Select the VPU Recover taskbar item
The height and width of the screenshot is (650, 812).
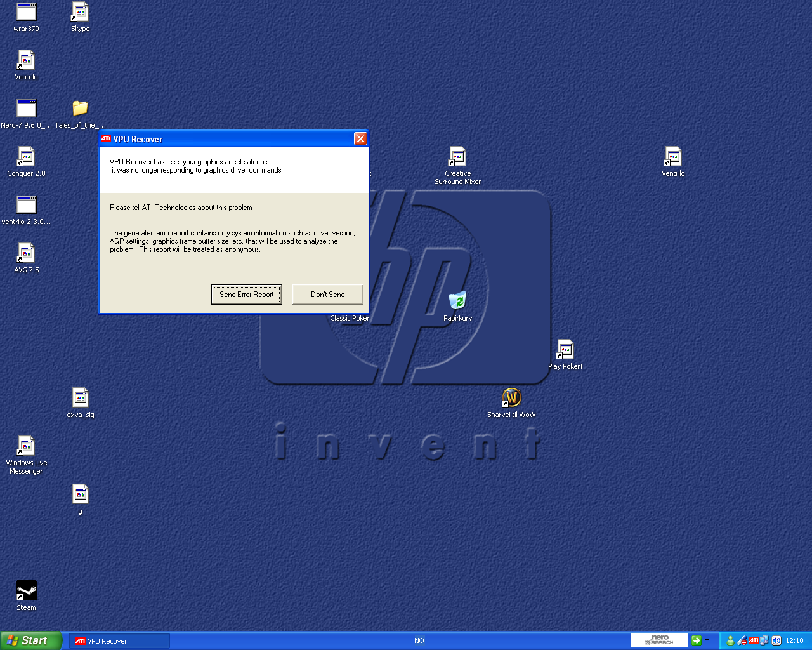click(119, 641)
